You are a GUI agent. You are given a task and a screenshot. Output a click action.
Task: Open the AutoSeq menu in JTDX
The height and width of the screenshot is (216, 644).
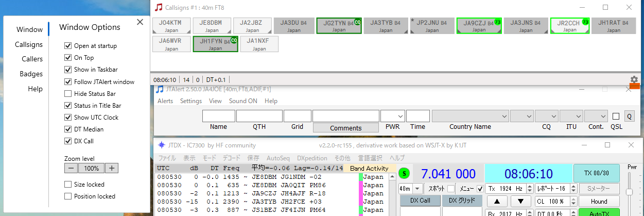(278, 158)
